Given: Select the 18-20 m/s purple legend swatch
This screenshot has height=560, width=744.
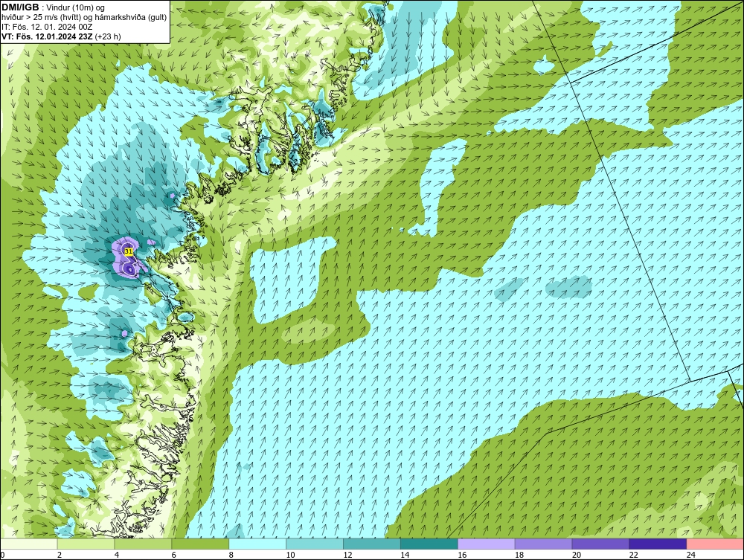Looking at the screenshot, I should (543, 544).
